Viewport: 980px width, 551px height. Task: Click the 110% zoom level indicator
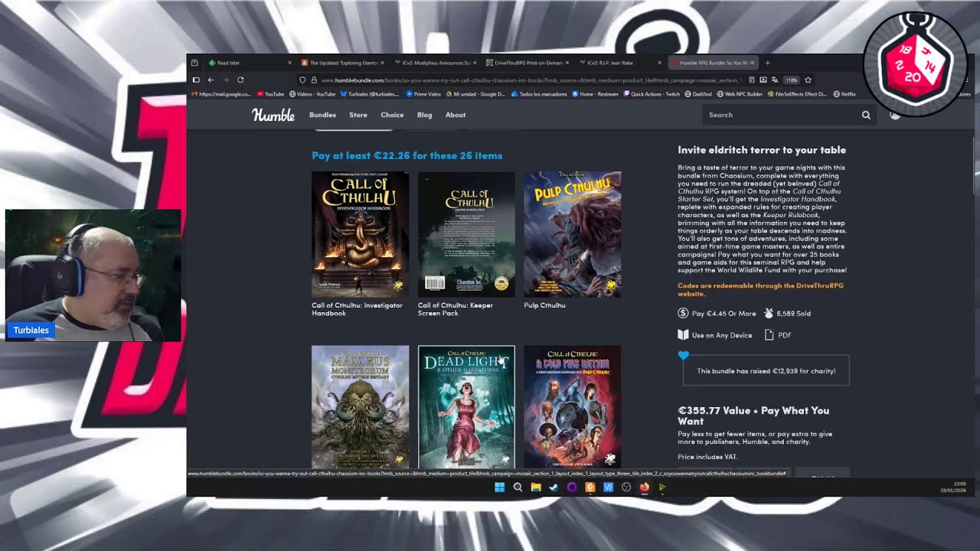point(791,80)
